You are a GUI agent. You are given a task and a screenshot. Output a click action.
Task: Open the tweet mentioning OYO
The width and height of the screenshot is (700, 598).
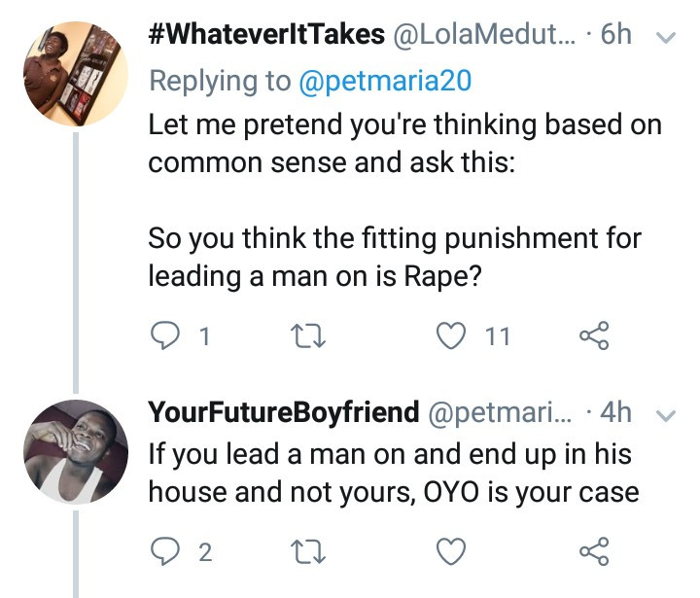[393, 474]
